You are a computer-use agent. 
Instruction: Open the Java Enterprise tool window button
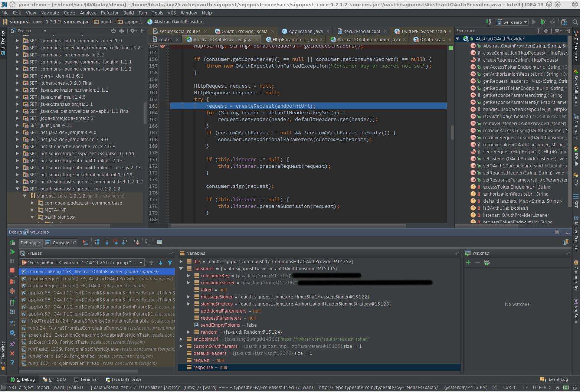(x=124, y=379)
